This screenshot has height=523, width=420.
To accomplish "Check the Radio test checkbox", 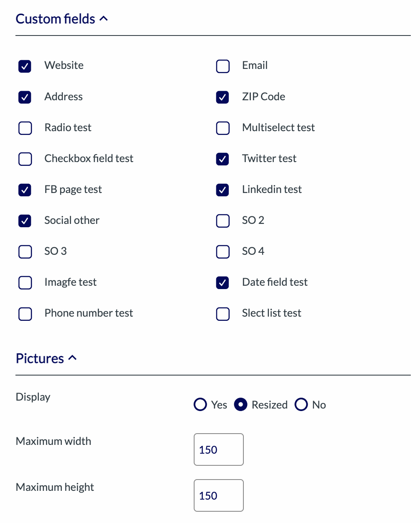I will click(x=25, y=128).
